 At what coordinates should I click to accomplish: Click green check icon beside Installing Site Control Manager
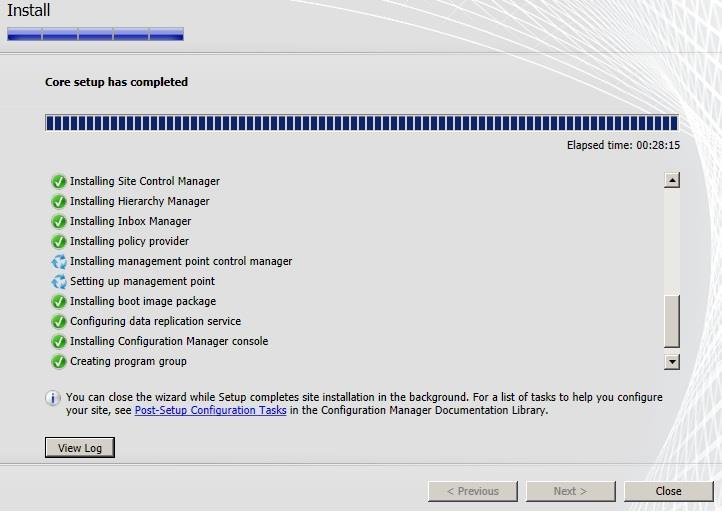58,181
